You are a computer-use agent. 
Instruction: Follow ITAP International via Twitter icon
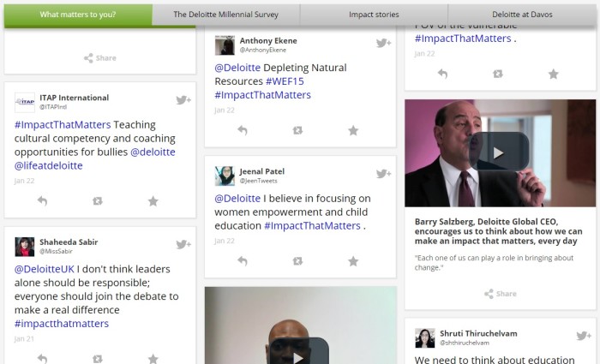tap(183, 100)
